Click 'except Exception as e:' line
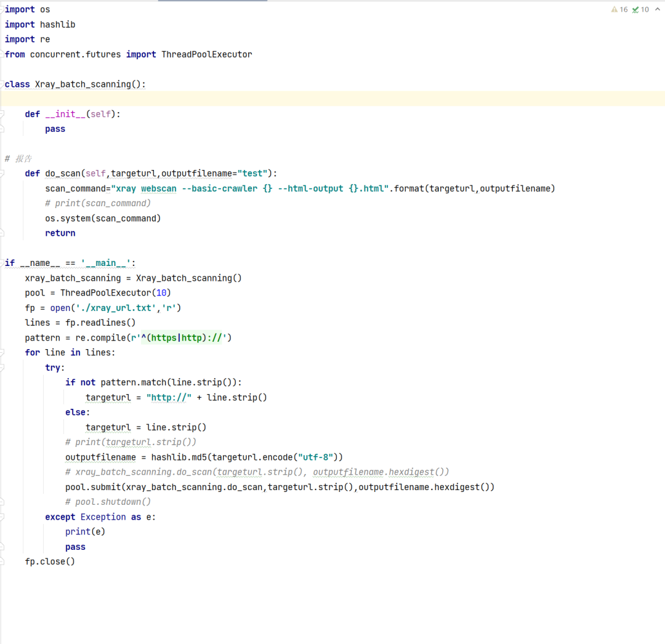The image size is (665, 644). point(100,517)
